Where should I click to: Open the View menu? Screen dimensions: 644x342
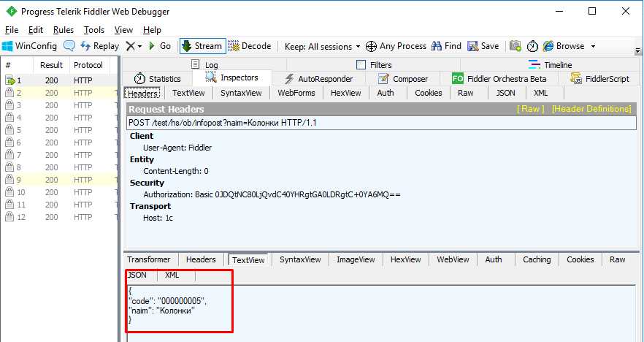click(x=123, y=30)
